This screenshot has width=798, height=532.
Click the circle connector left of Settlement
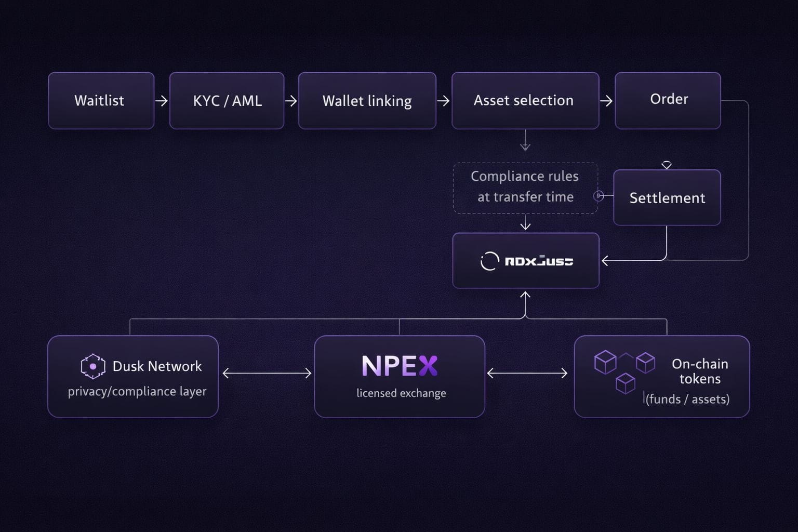click(598, 196)
